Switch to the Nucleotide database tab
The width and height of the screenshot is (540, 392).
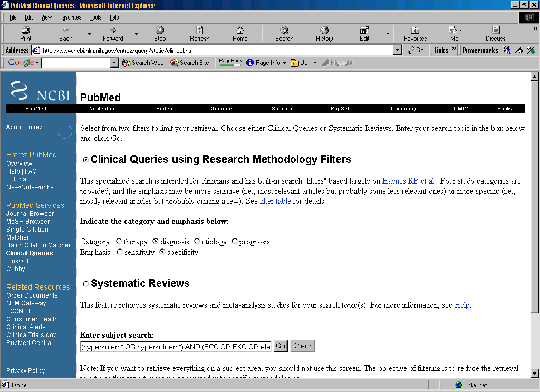103,109
